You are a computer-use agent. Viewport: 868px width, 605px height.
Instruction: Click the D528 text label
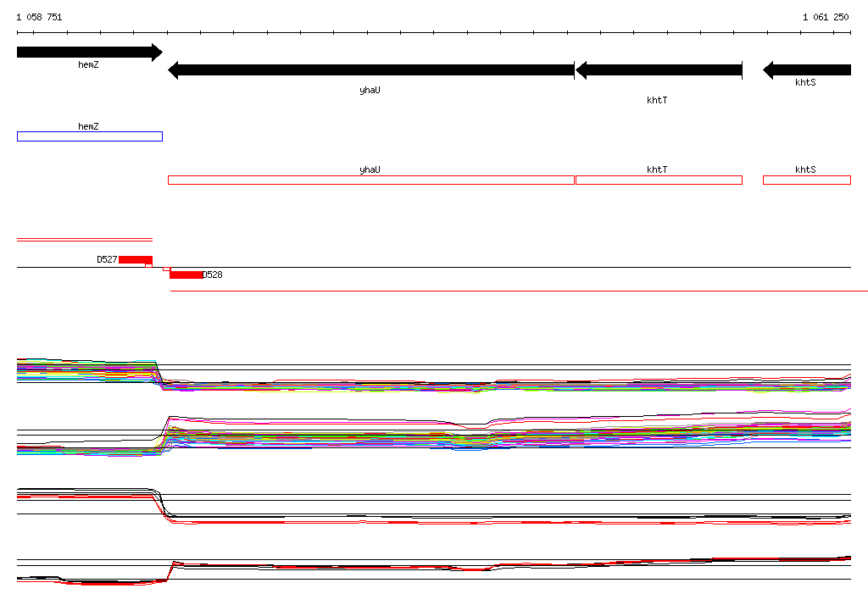[x=212, y=275]
